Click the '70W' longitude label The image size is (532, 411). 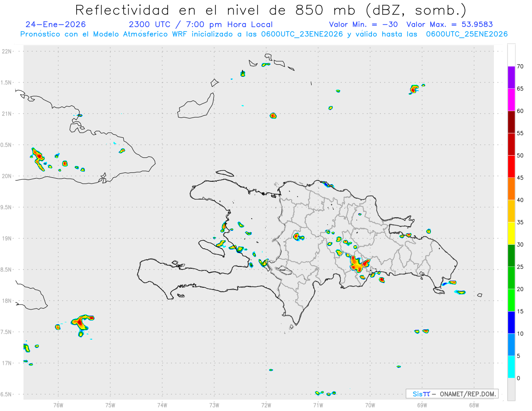[370, 405]
